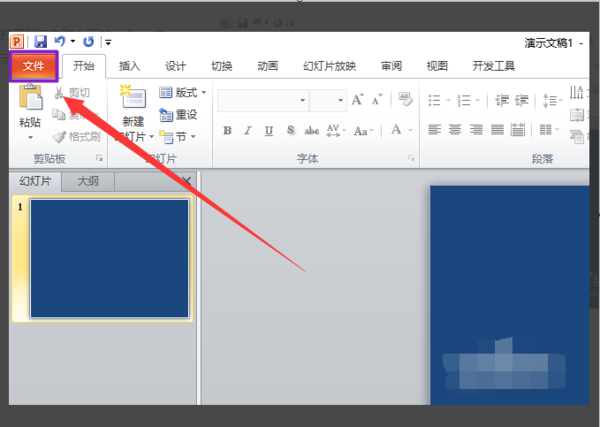
Task: Click the Save icon in quick access toolbar
Action: click(41, 42)
